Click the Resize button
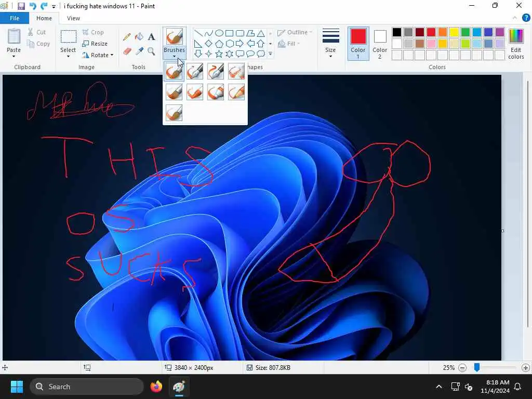Viewport: 532px width, 399px height. (95, 44)
